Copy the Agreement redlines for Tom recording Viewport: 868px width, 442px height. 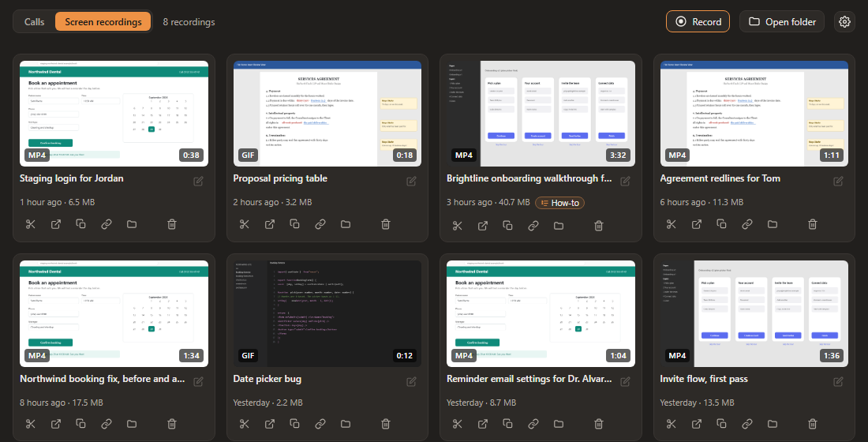pos(721,224)
